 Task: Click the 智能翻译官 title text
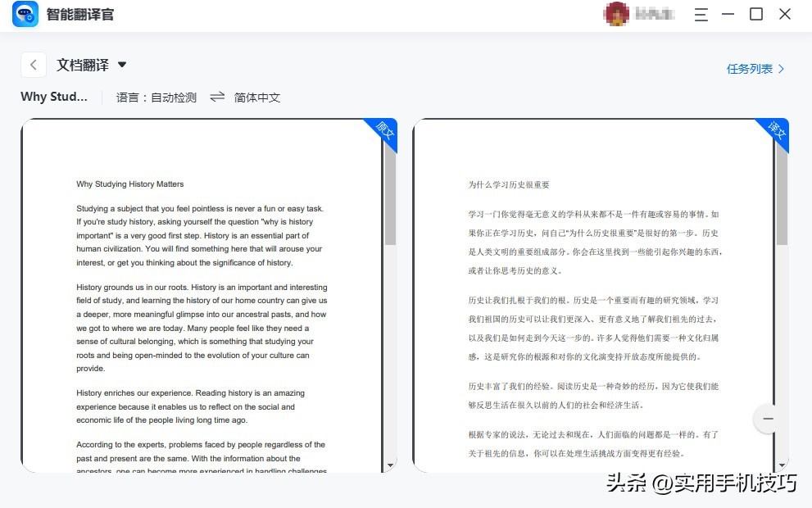pyautogui.click(x=79, y=14)
